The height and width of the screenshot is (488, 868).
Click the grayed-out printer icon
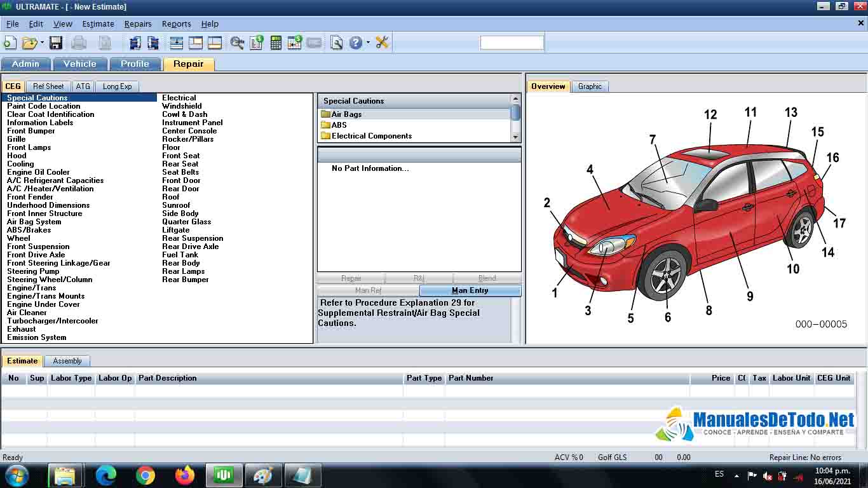[79, 43]
